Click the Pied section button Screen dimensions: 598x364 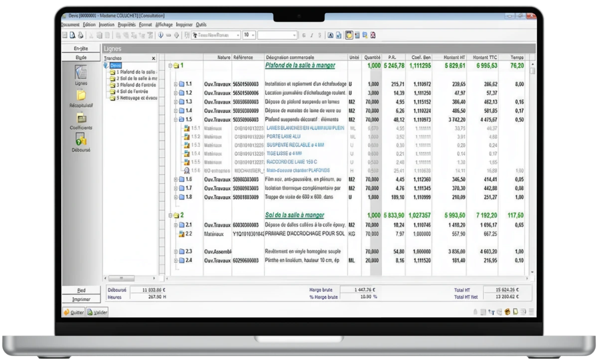(x=81, y=290)
